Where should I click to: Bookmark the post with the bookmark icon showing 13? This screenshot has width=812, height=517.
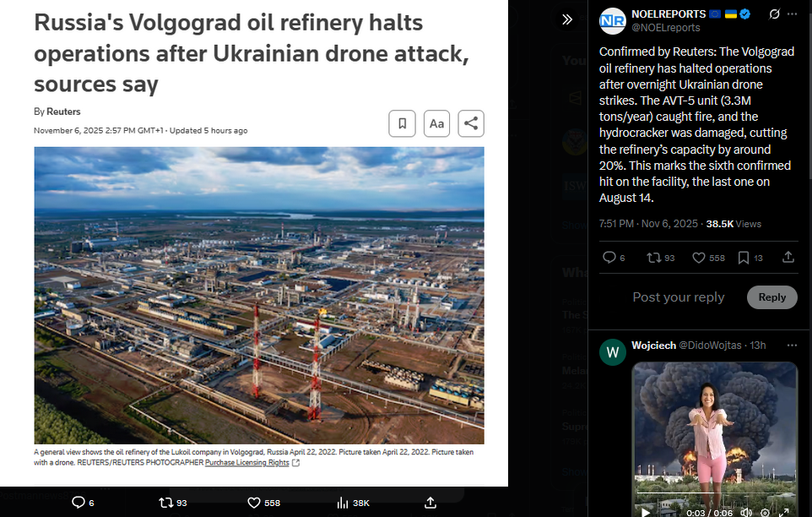[743, 258]
